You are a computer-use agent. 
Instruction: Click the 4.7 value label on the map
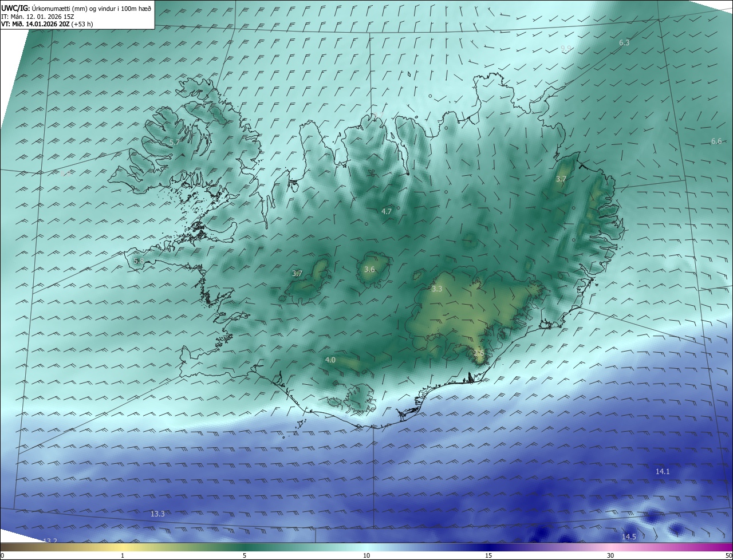[387, 211]
